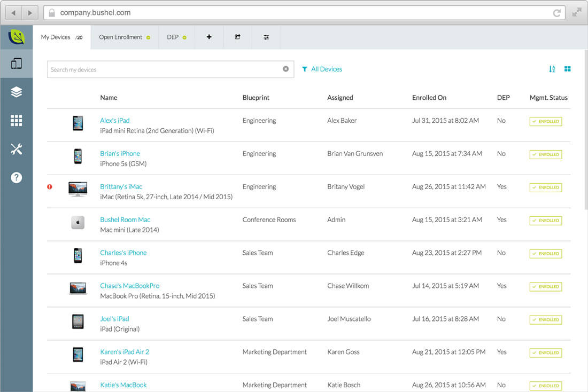Click Enrolled badge for Karen's iPad Air 2
The image size is (588, 392).
(546, 352)
